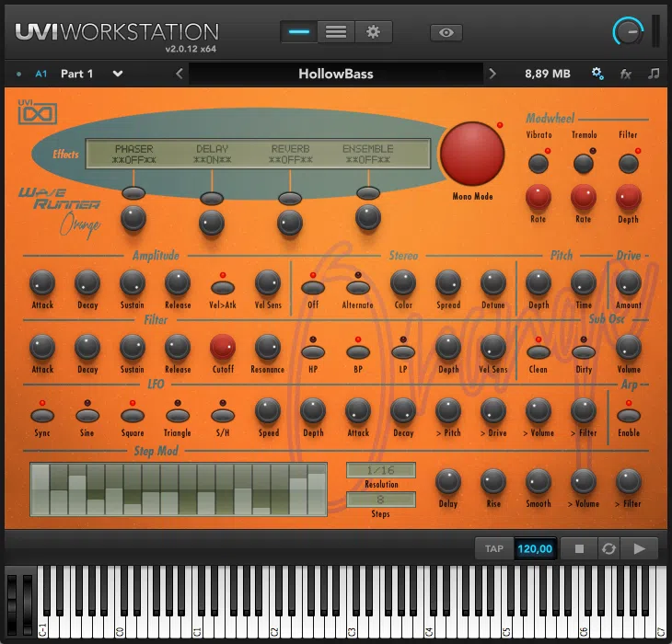Click the eye icon in the header

tap(446, 32)
